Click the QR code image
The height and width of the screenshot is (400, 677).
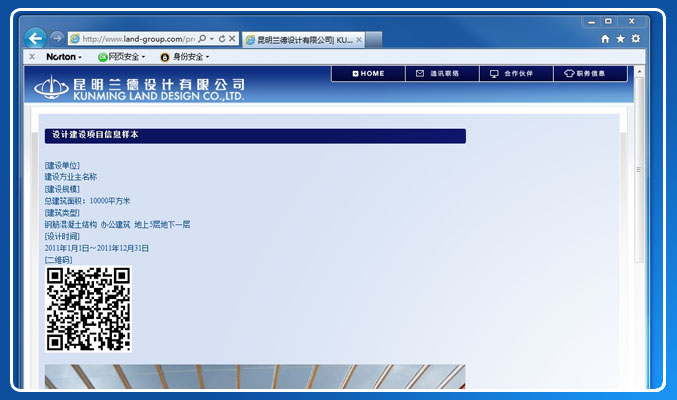click(89, 309)
